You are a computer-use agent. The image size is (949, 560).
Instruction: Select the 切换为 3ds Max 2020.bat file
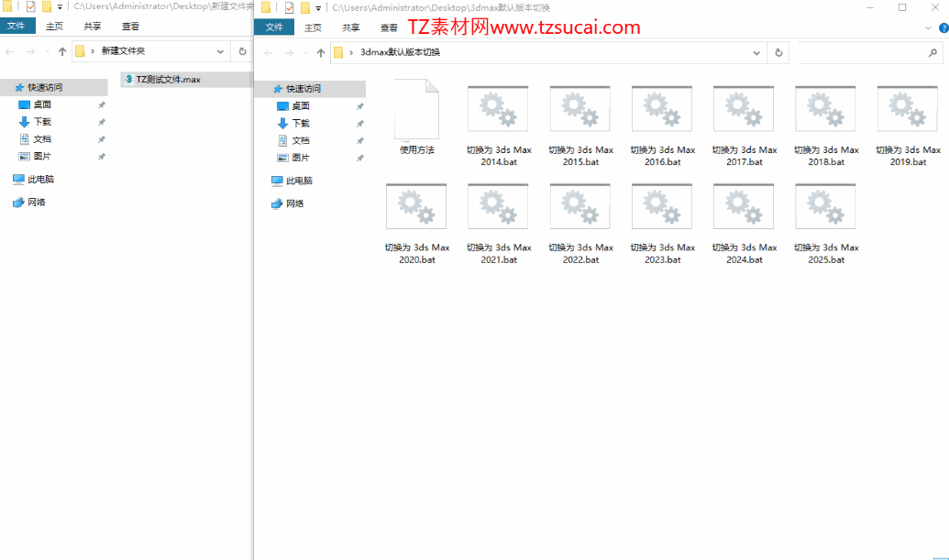click(x=416, y=223)
